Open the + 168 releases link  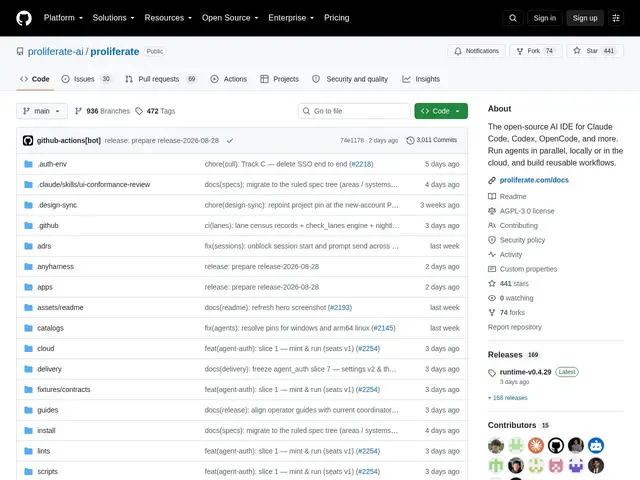[507, 398]
